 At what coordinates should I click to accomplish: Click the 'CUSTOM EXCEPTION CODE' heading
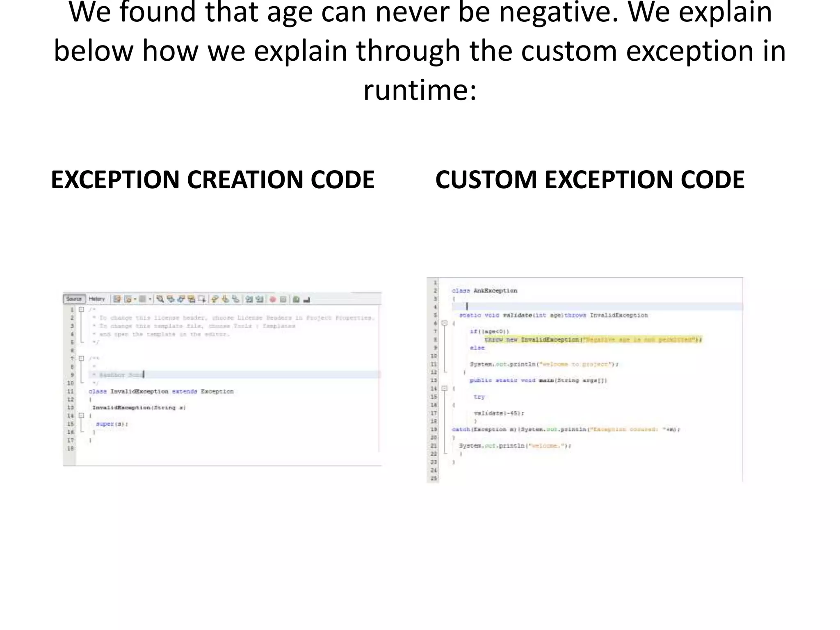590,180
